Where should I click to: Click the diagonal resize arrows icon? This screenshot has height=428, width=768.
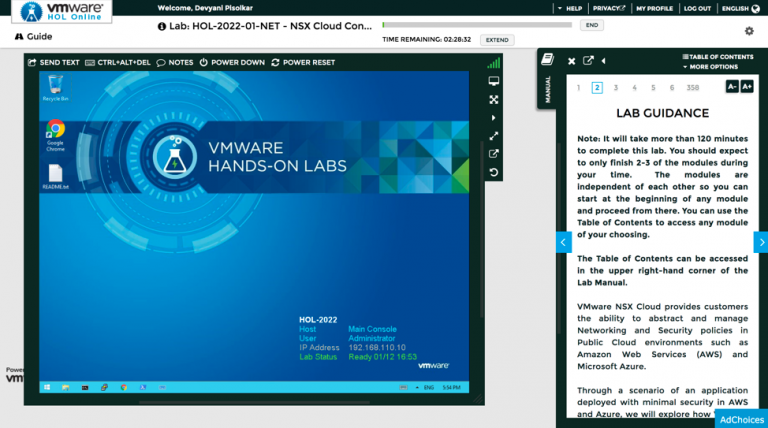point(494,136)
